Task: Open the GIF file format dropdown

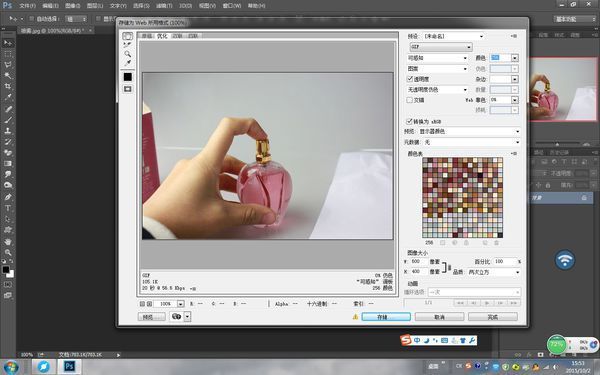Action: pyautogui.click(x=441, y=47)
